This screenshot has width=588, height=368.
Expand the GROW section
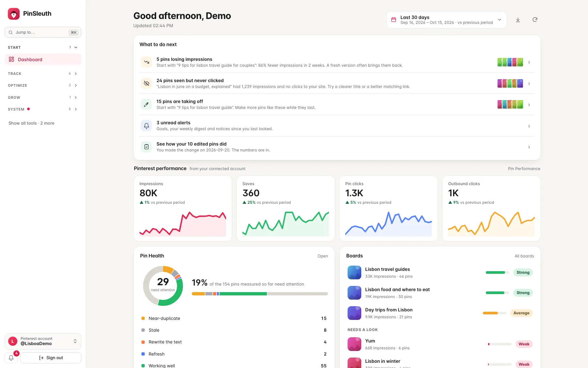tap(43, 97)
